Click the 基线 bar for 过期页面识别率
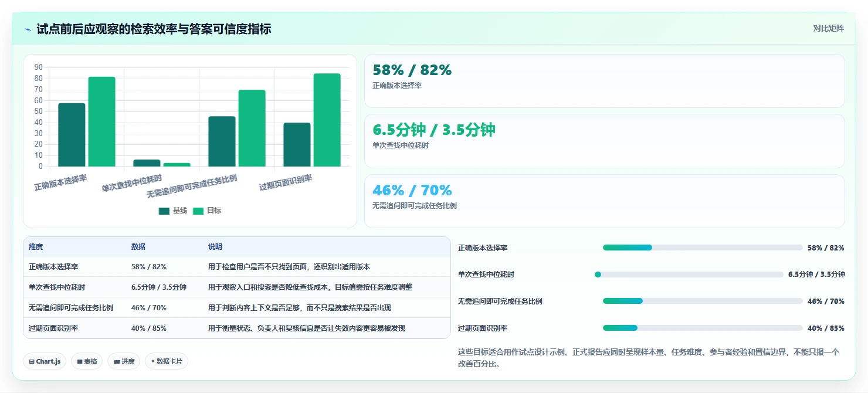The height and width of the screenshot is (393, 868). (297, 144)
